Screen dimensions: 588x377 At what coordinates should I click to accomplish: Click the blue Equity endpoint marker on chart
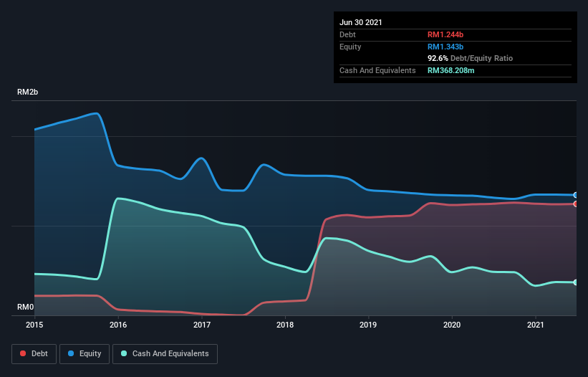[x=576, y=195]
